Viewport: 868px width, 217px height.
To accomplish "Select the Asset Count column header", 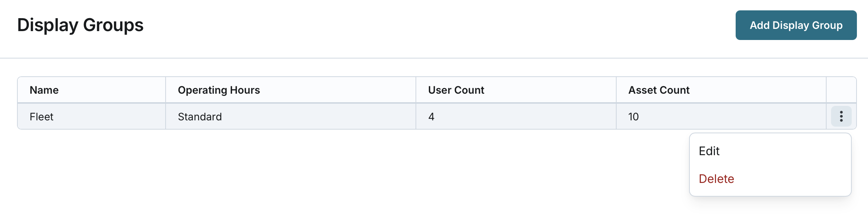I will point(659,90).
